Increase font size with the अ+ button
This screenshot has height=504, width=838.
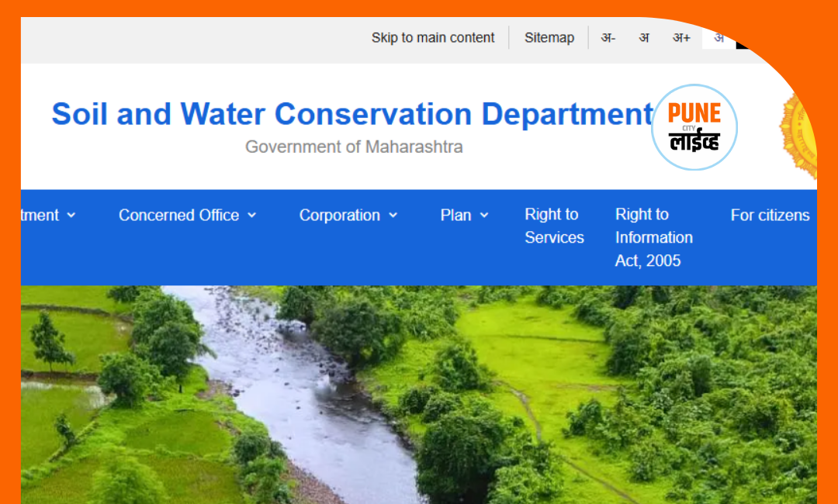click(x=681, y=37)
